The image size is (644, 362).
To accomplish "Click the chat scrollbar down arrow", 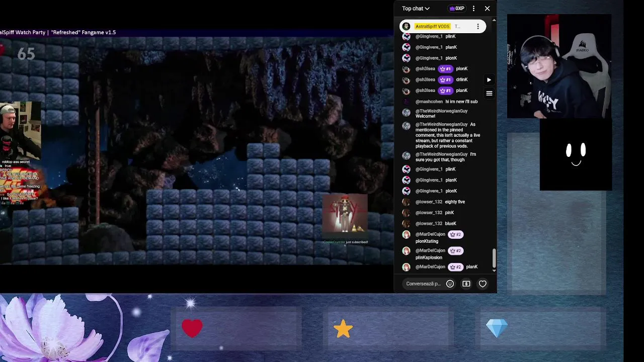I will click(494, 270).
